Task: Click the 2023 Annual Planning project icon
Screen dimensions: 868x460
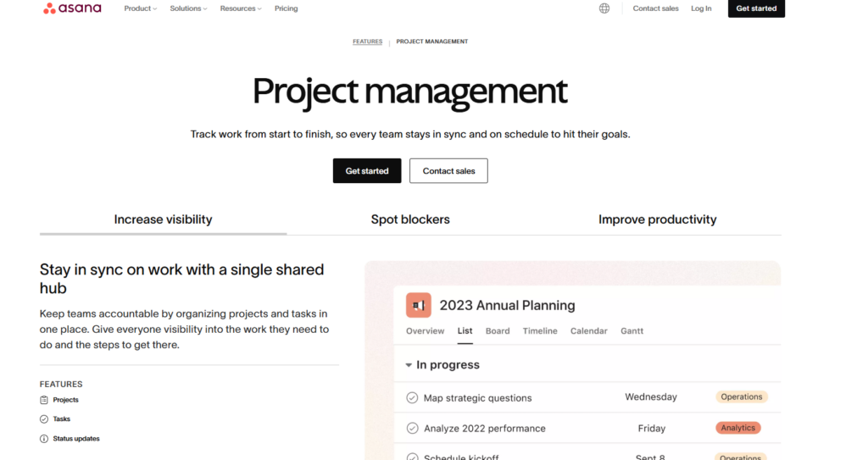Action: 418,305
